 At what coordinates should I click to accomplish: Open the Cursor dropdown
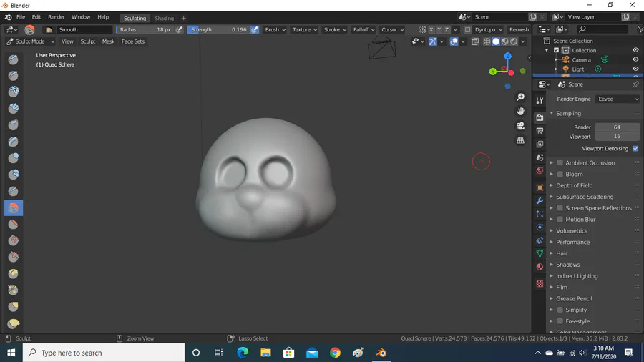pyautogui.click(x=393, y=29)
